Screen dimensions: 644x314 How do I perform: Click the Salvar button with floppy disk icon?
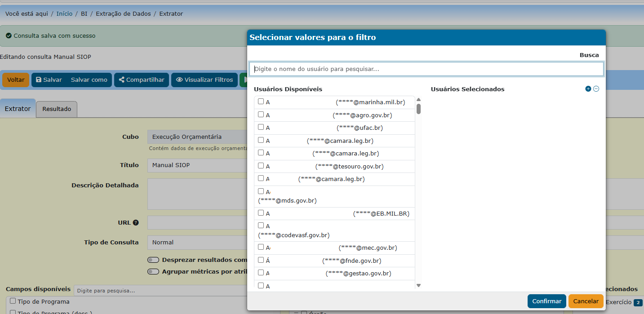(x=49, y=80)
